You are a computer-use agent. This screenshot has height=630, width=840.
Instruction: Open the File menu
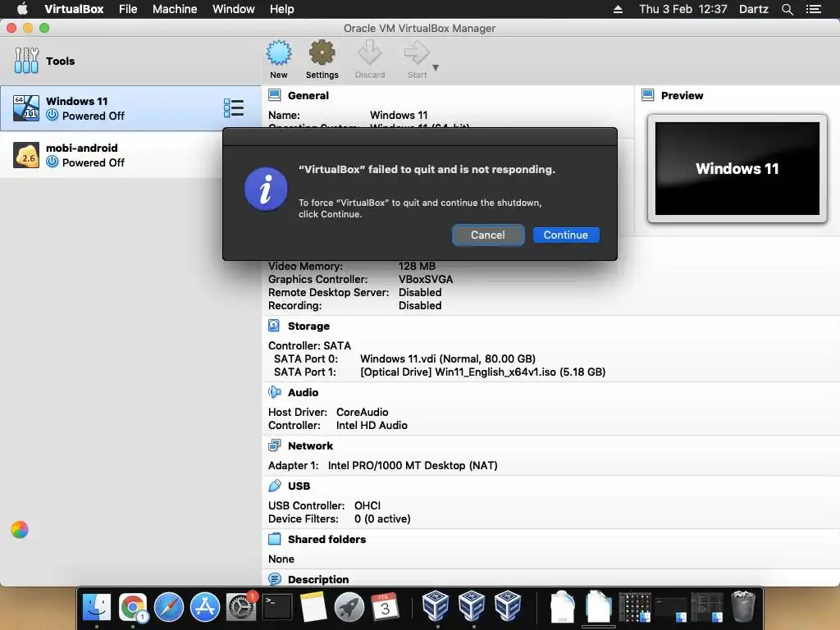pyautogui.click(x=128, y=9)
